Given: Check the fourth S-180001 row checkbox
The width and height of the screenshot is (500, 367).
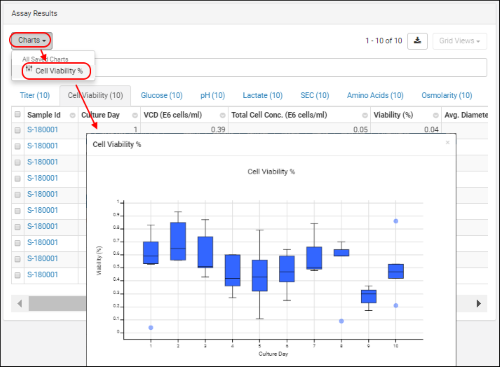Looking at the screenshot, I should coord(18,178).
